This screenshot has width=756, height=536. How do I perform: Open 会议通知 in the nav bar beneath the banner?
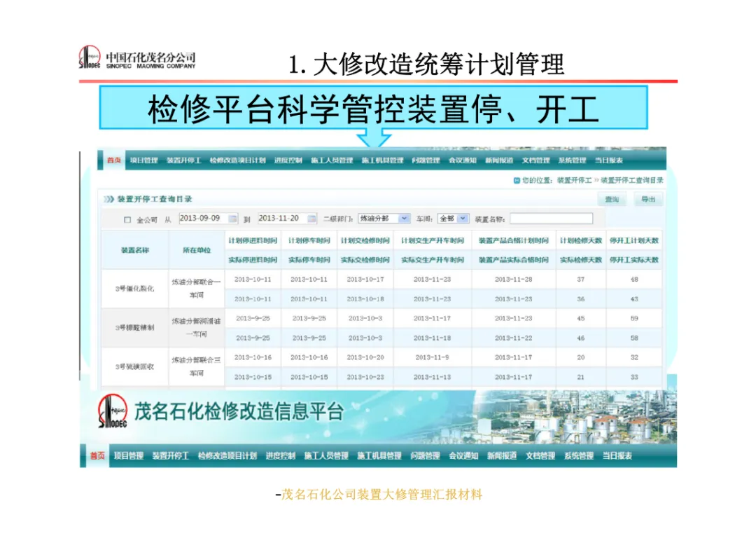463,455
